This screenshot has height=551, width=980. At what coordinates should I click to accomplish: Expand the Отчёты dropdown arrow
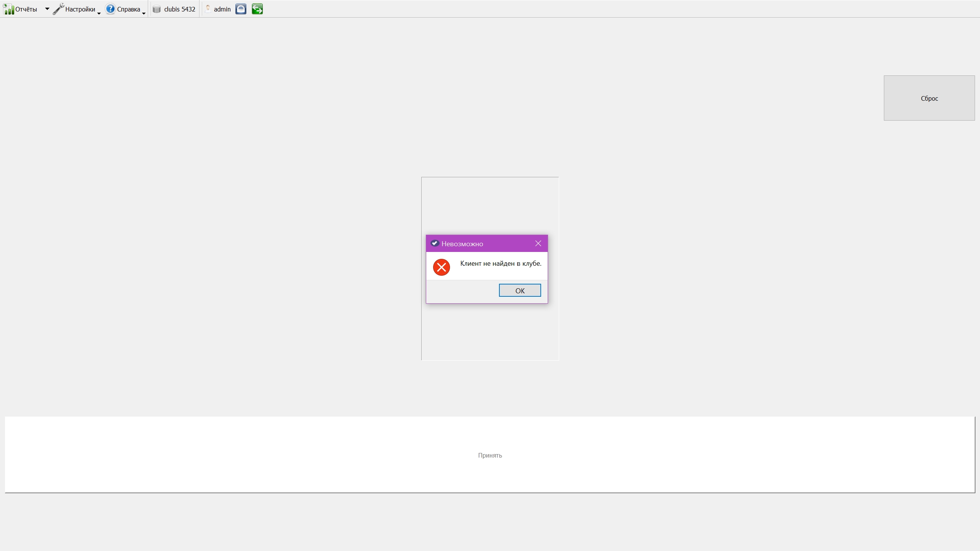pyautogui.click(x=47, y=9)
